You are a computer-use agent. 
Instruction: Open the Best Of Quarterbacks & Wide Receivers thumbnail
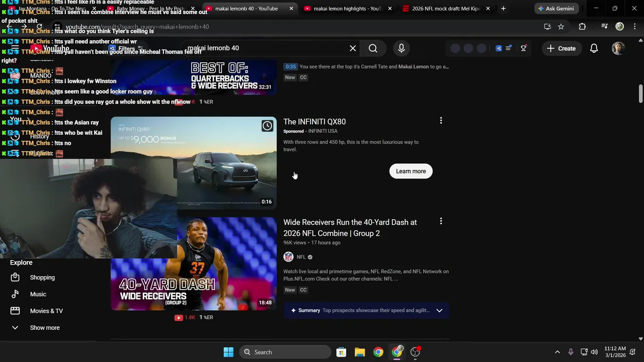point(194,76)
